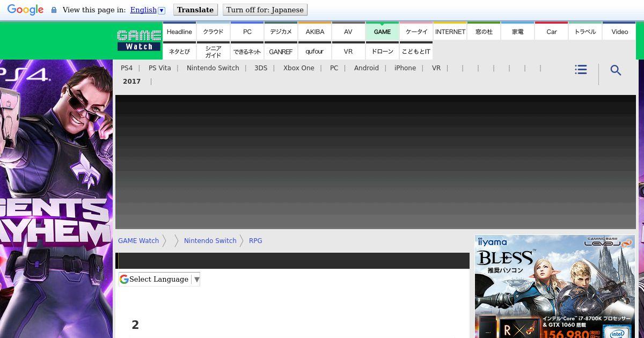Switch to the PC network tab

point(247,31)
